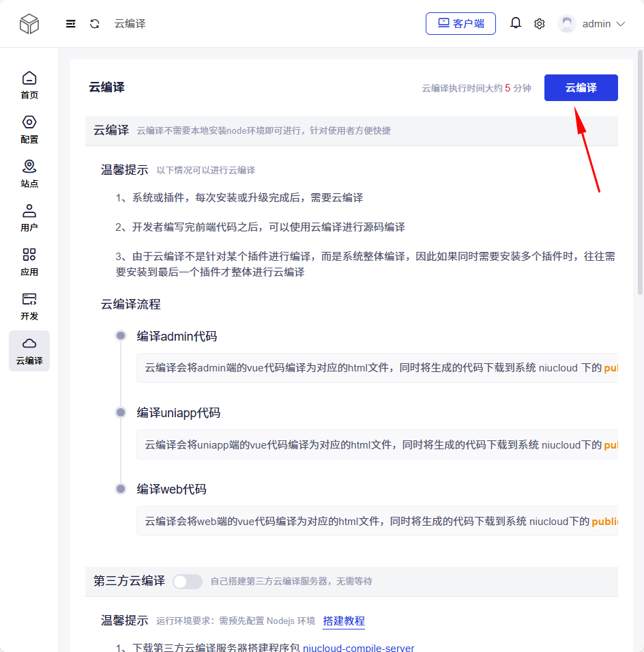Open niucloud-compile-server download link

[358, 648]
